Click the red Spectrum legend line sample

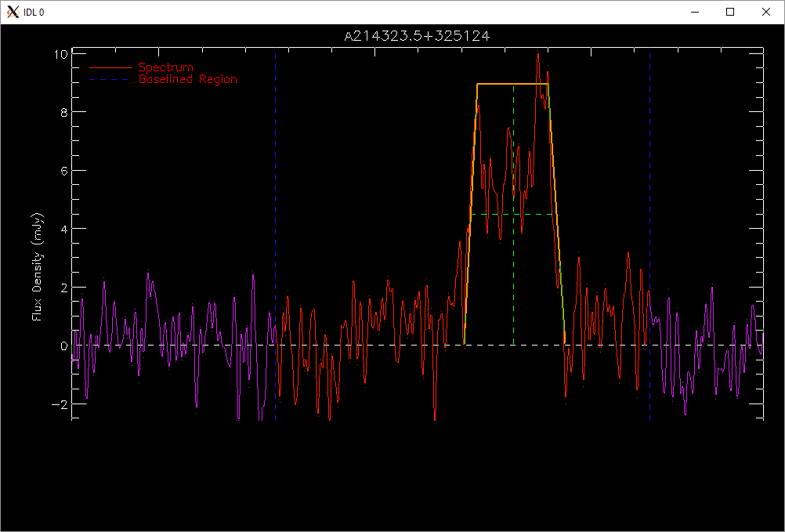(x=110, y=67)
